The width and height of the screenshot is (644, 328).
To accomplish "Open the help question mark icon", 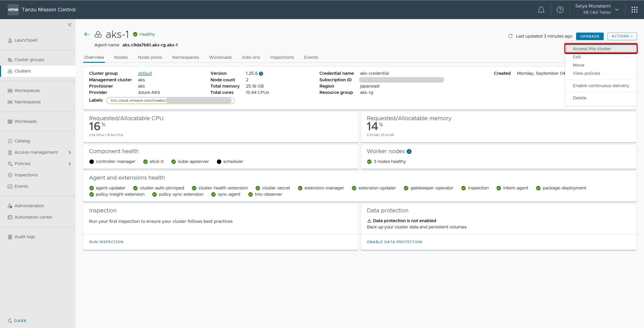I will tap(560, 10).
